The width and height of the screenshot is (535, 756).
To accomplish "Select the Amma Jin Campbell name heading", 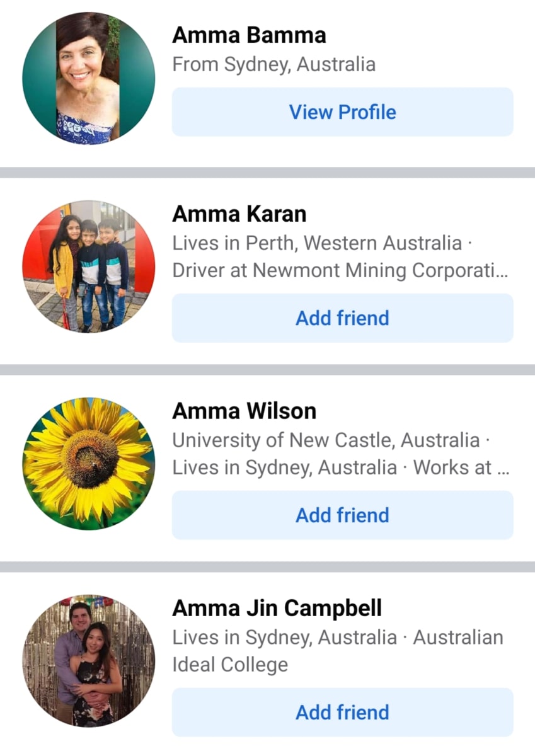I will pyautogui.click(x=277, y=609).
